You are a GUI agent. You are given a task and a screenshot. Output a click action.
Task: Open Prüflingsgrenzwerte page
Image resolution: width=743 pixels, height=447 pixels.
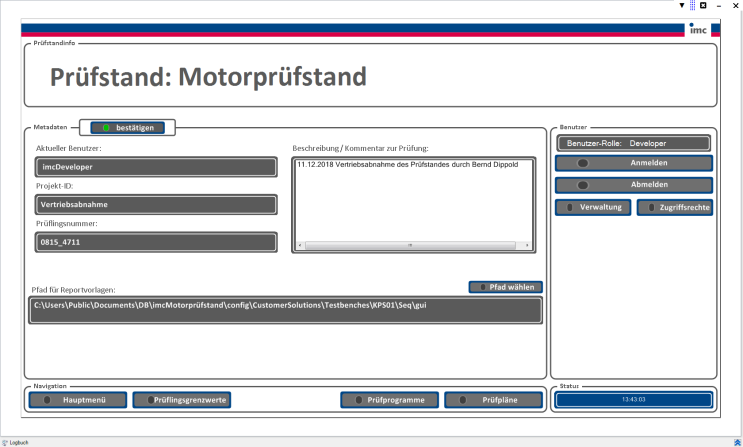point(182,400)
